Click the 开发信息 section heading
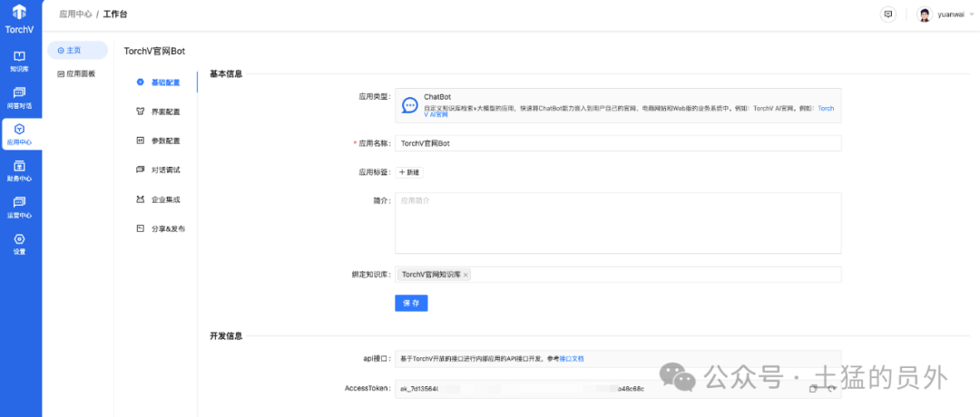 click(x=226, y=335)
